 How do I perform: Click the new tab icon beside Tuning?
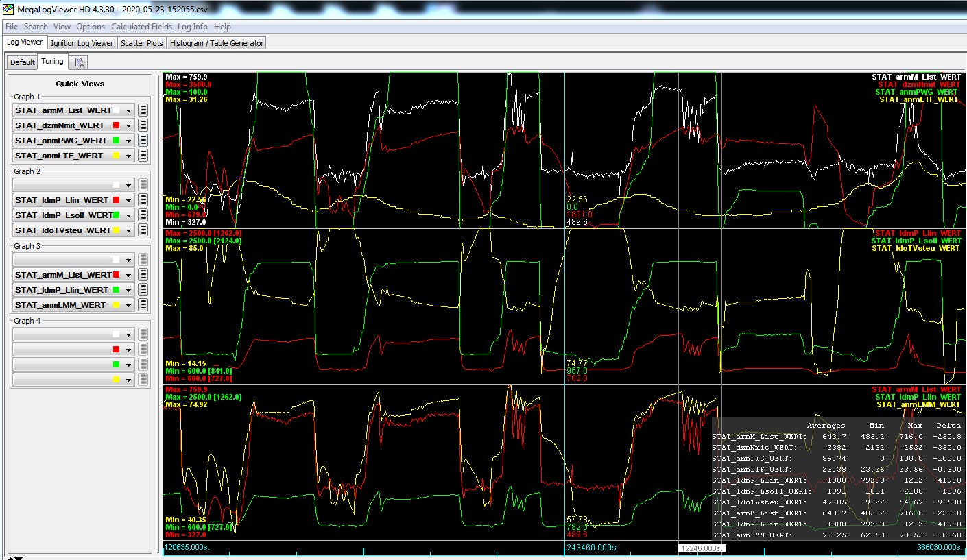(x=80, y=62)
